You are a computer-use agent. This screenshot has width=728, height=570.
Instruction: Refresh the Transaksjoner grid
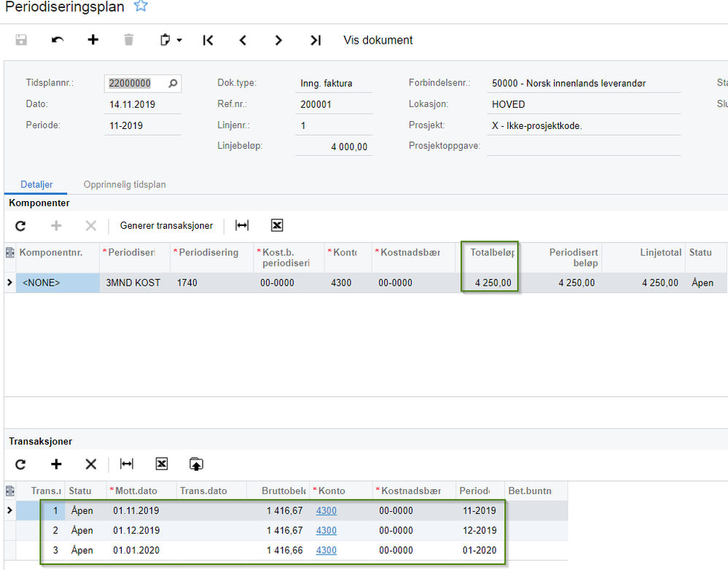tap(20, 464)
